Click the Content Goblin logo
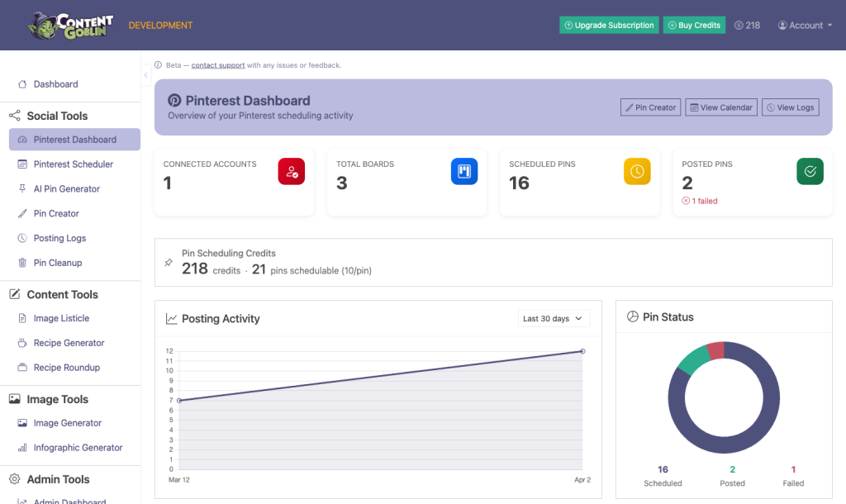Screen dimensions: 846x504 70,26
